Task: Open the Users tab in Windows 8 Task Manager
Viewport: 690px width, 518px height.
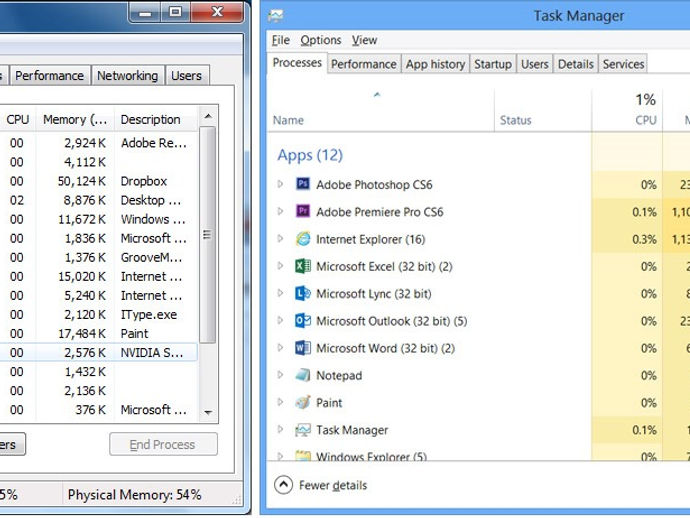Action: click(535, 64)
